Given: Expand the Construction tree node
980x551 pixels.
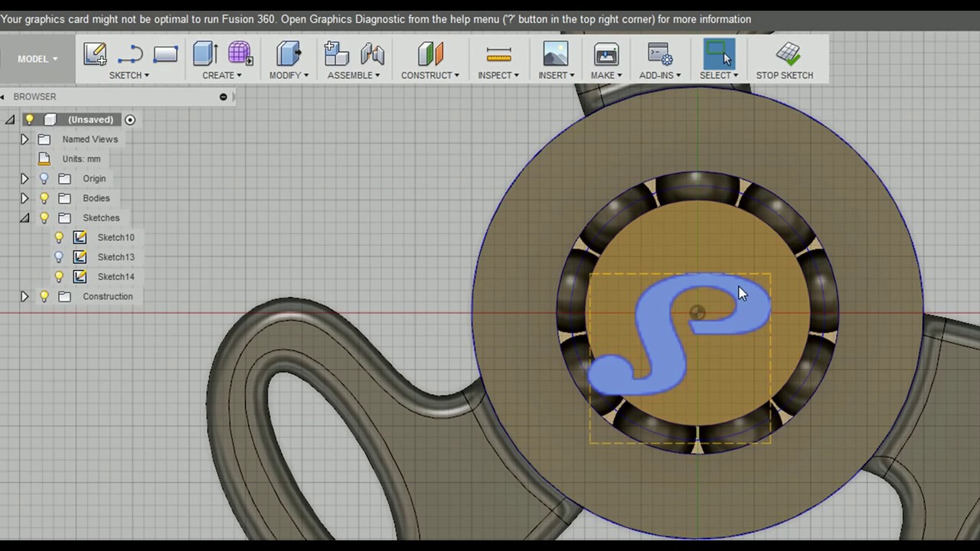Looking at the screenshot, I should pyautogui.click(x=24, y=296).
